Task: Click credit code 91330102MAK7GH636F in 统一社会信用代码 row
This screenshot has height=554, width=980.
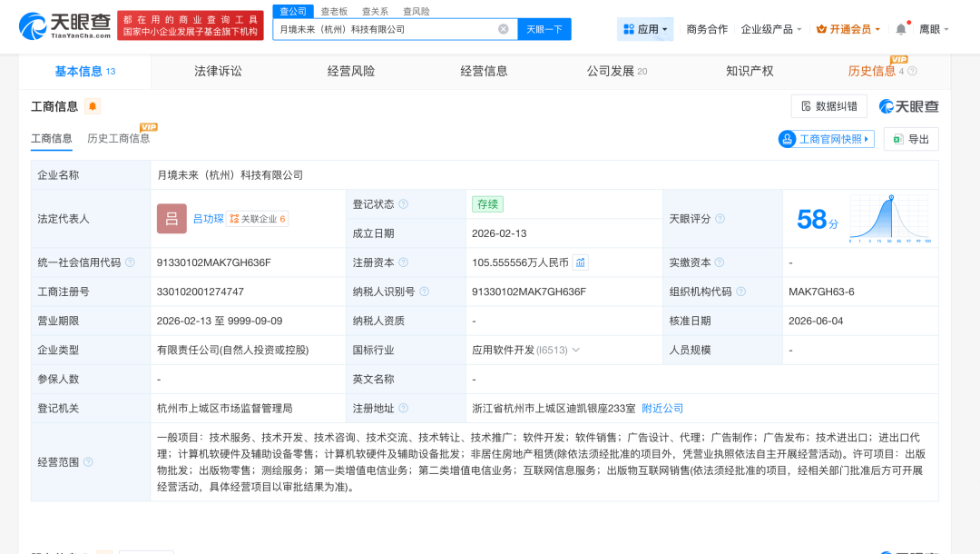Action: 214,262
